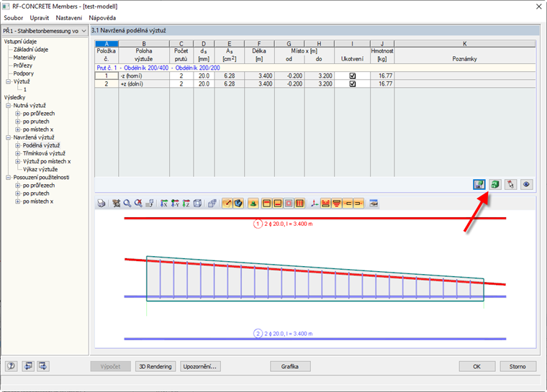Expand the Třmínková výztuž tree node

coord(17,153)
